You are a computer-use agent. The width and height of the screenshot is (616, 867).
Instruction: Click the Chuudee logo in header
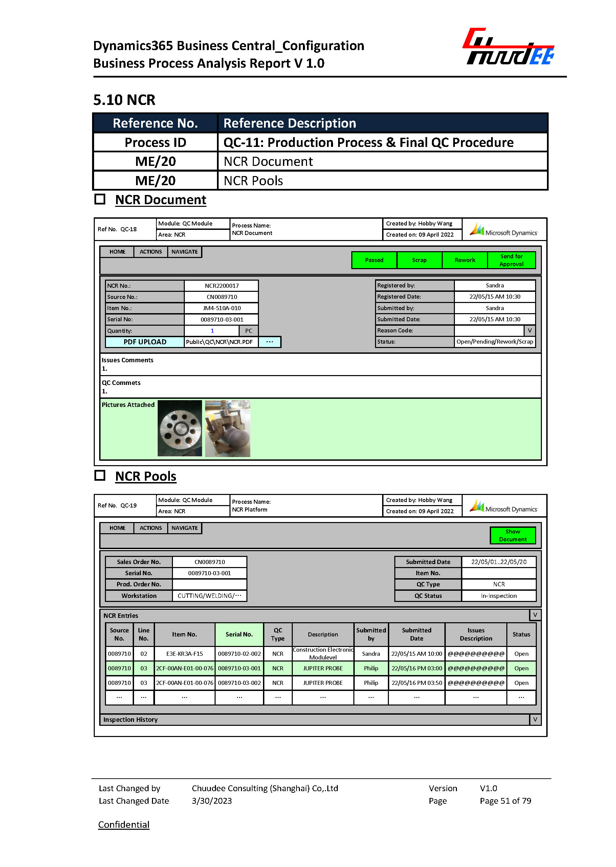click(x=508, y=47)
